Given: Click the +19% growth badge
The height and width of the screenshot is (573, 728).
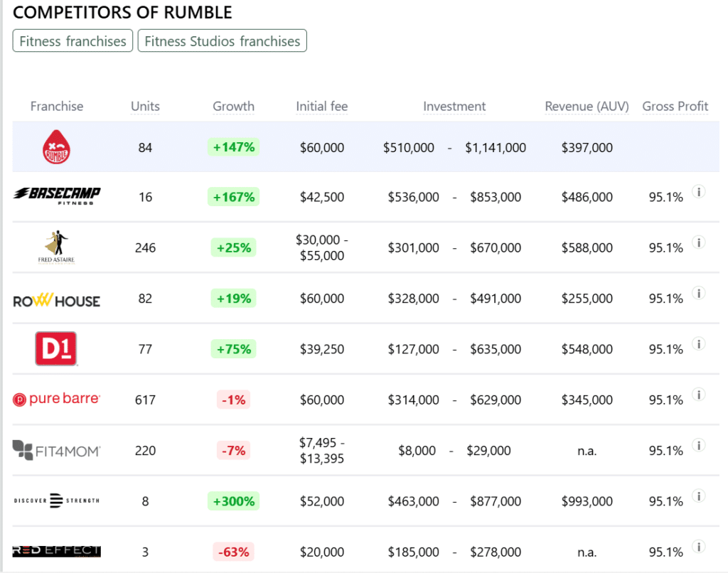Looking at the screenshot, I should [x=233, y=298].
